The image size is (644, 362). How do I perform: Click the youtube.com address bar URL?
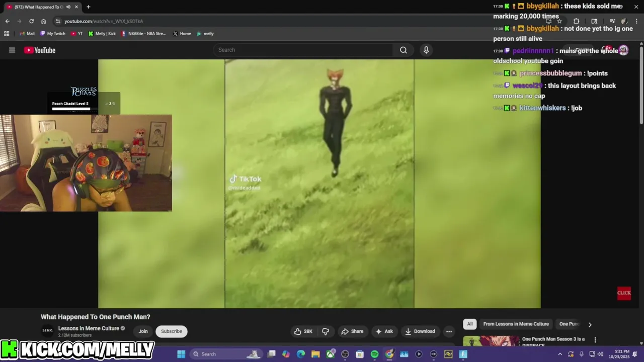[104, 21]
